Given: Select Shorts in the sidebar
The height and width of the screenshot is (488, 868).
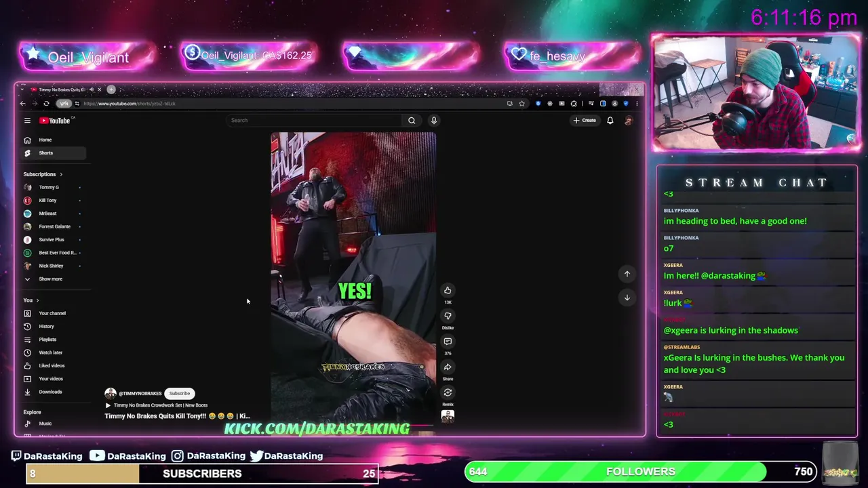Looking at the screenshot, I should pyautogui.click(x=54, y=153).
